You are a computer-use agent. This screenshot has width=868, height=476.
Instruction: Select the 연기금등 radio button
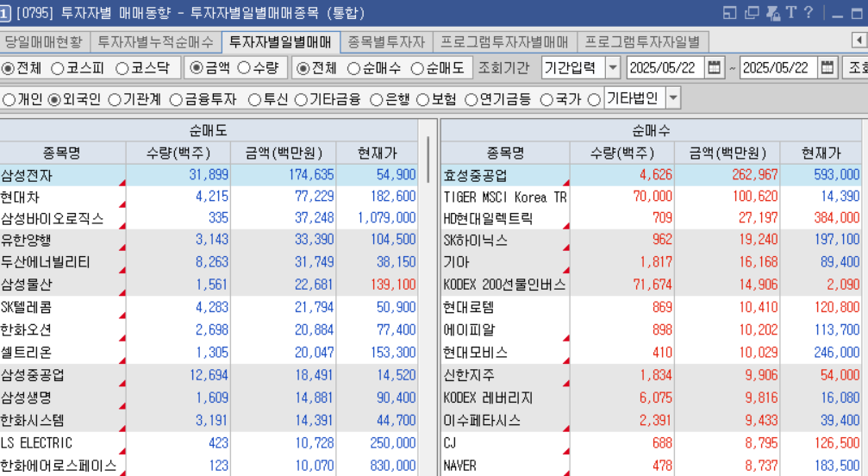pyautogui.click(x=471, y=100)
